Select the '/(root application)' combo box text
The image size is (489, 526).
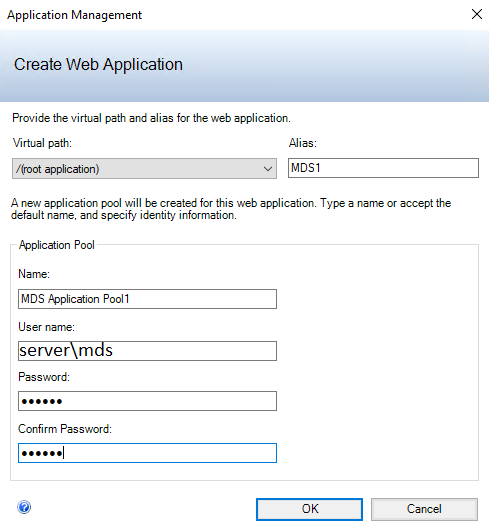point(57,169)
